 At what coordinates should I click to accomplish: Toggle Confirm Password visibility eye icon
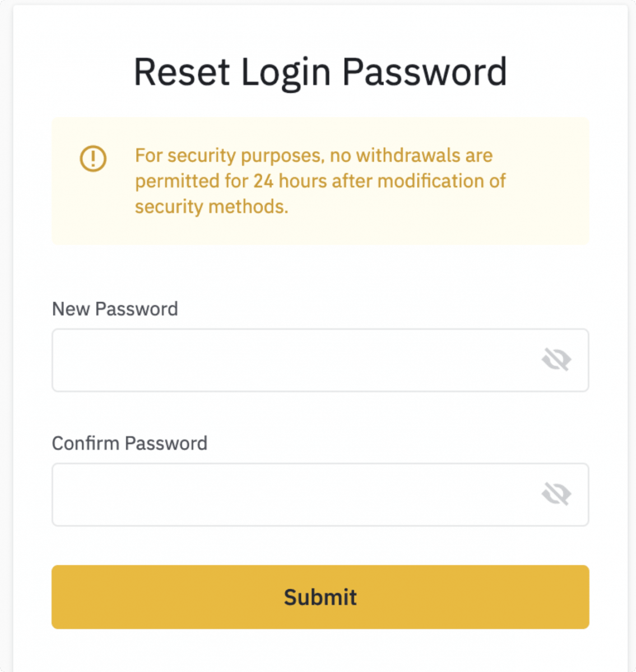[x=556, y=494]
